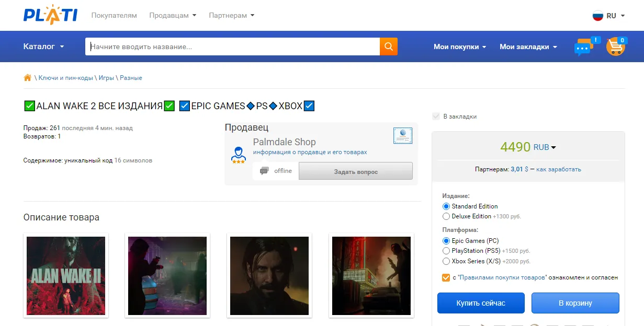This screenshot has width=644, height=326.
Task: Open the Партнерам dropdown menu
Action: pyautogui.click(x=231, y=16)
